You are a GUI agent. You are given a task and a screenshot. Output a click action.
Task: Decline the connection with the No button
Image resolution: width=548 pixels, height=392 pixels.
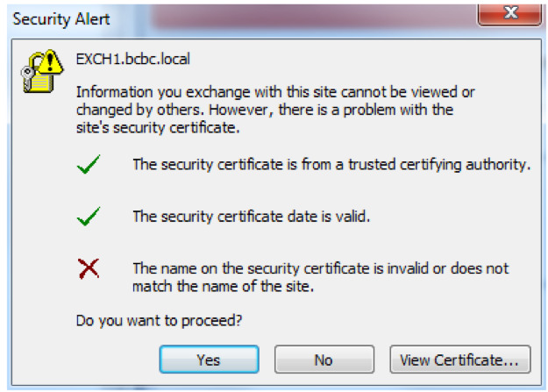click(324, 360)
